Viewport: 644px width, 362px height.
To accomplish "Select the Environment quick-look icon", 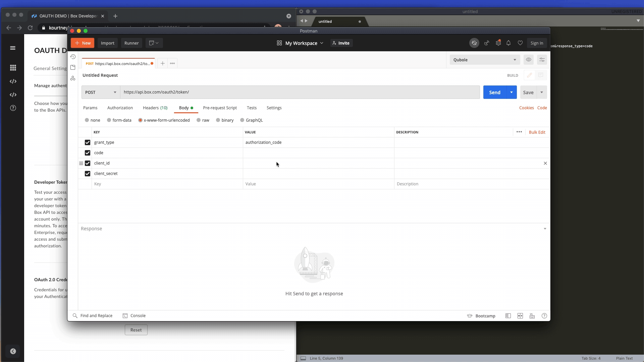I will click(529, 60).
